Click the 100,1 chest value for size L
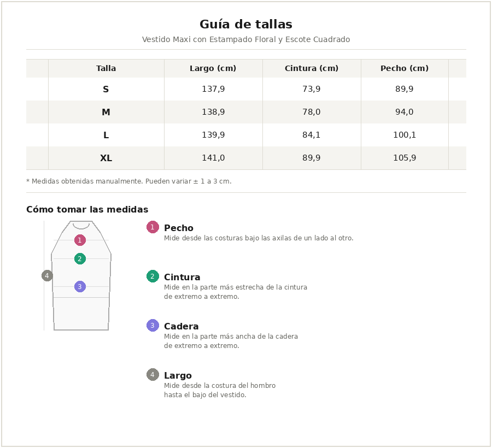 tap(405, 135)
